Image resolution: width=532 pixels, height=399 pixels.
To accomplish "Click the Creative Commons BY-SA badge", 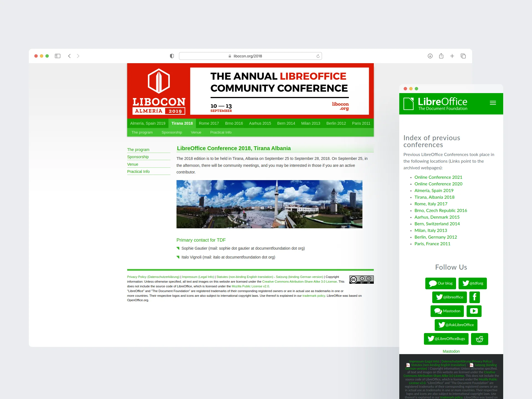I will pyautogui.click(x=362, y=280).
